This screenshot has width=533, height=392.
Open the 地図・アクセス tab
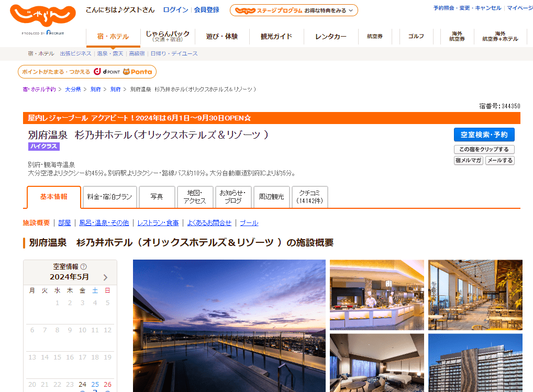195,197
